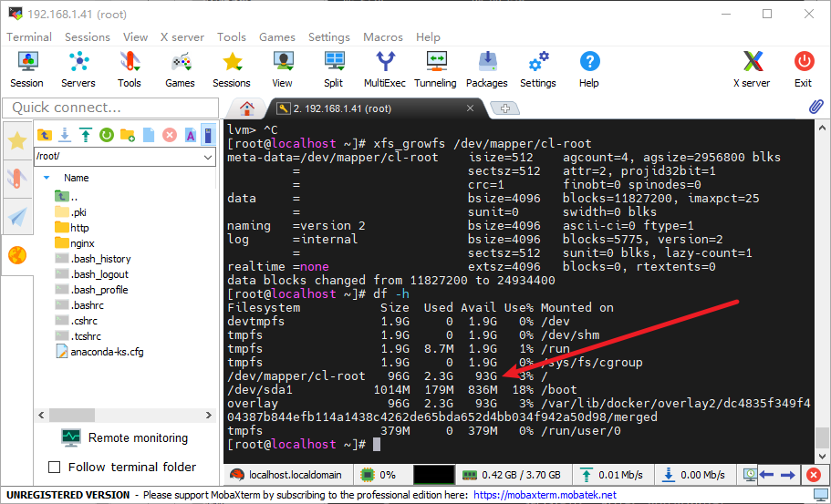831x504 pixels.
Task: Open the Sessions star toolbar button
Action: point(232,69)
